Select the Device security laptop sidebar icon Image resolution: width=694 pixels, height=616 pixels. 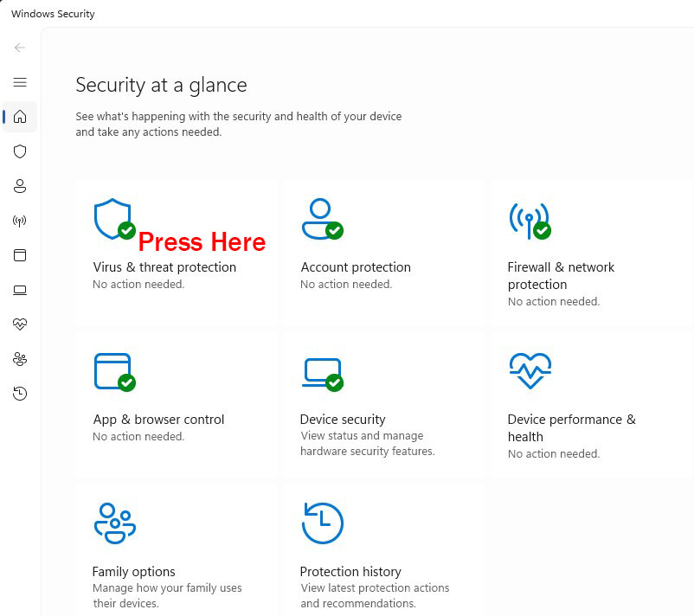pyautogui.click(x=20, y=290)
